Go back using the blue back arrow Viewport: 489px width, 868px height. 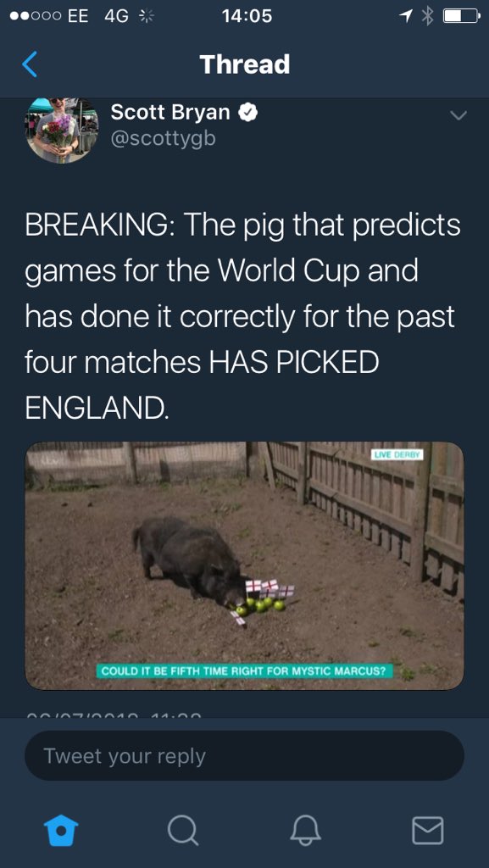[30, 64]
